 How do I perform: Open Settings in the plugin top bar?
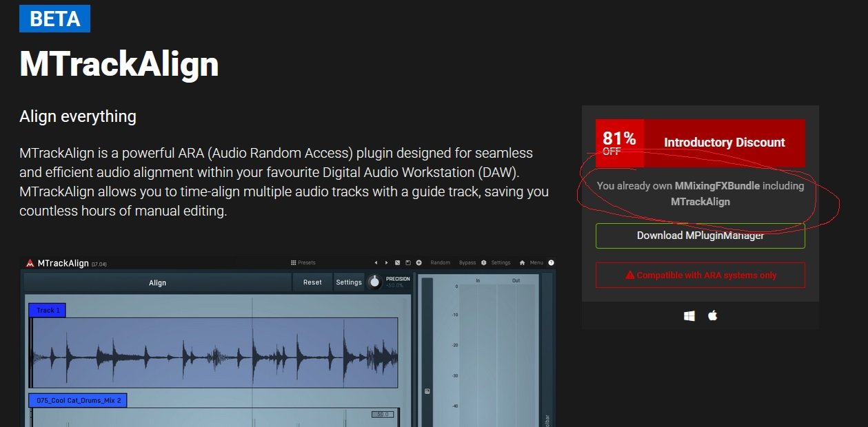pos(500,262)
